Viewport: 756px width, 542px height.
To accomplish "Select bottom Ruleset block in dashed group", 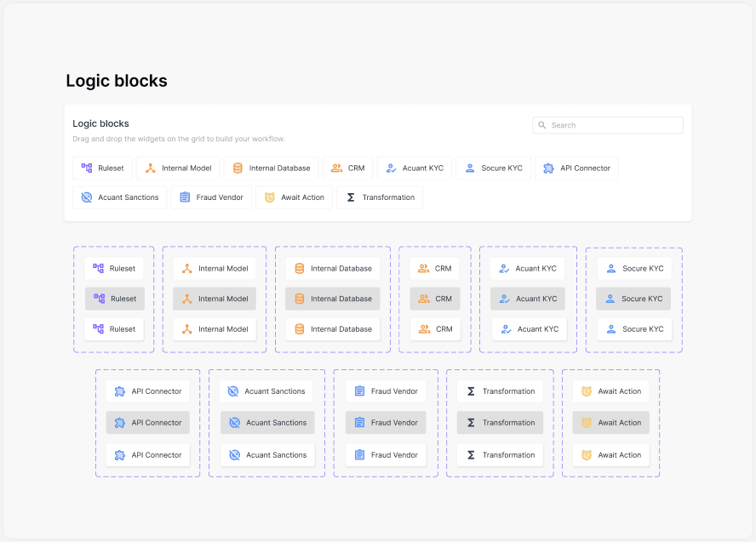I will (114, 329).
